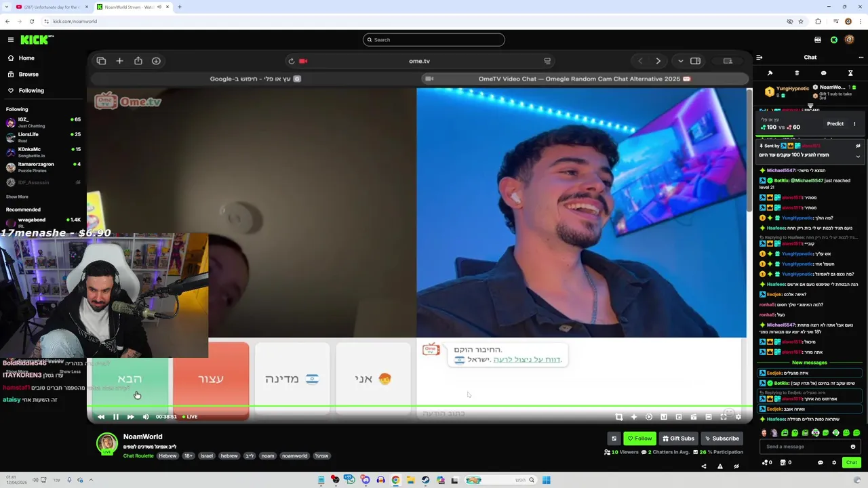Click the hourglass icon in chat toolbar
Screen dimensions: 868x488
pyautogui.click(x=850, y=73)
